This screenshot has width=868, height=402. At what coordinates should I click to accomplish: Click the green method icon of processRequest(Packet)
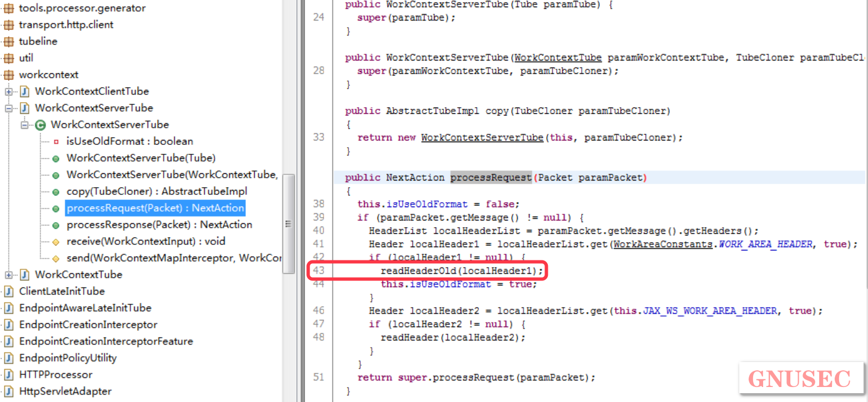pyautogui.click(x=55, y=209)
